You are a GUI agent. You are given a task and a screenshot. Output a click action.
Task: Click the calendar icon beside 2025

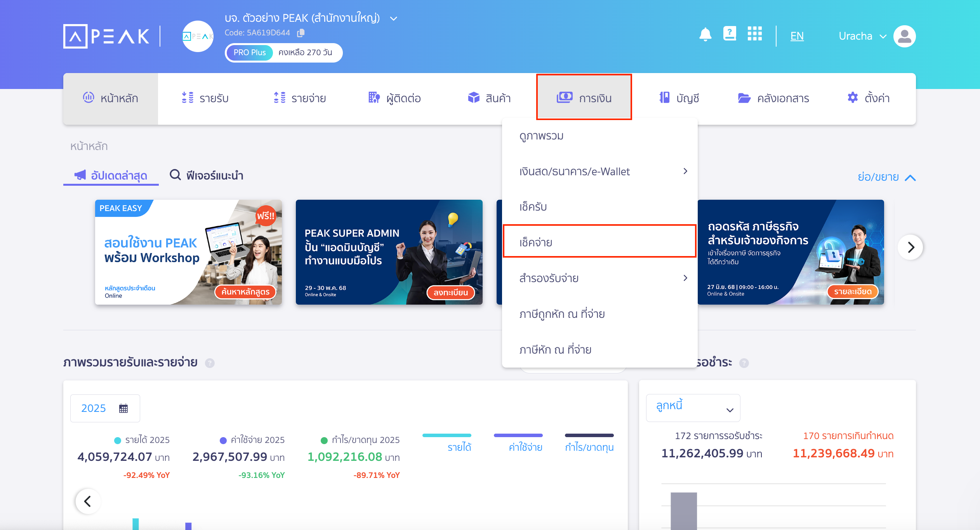point(123,408)
